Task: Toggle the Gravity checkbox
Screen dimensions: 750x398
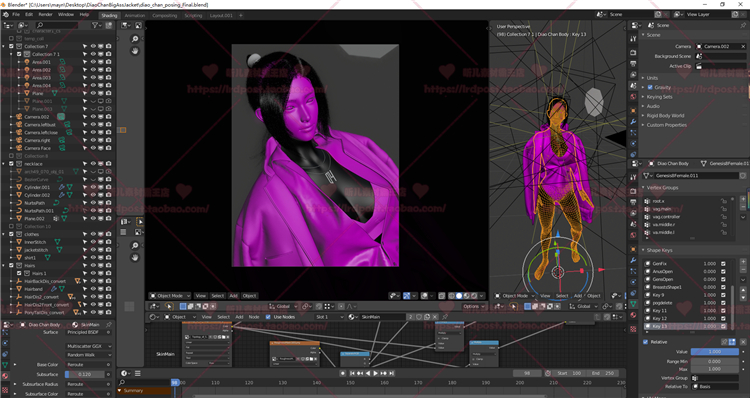Action: (650, 87)
